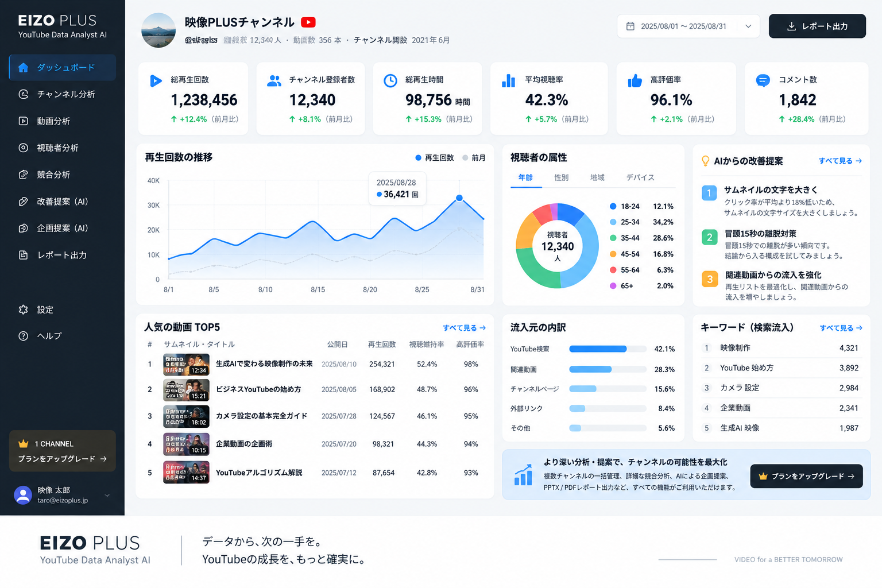Click the YouTube検索 progress bar
Viewport: 882px width, 588px height.
click(x=608, y=349)
